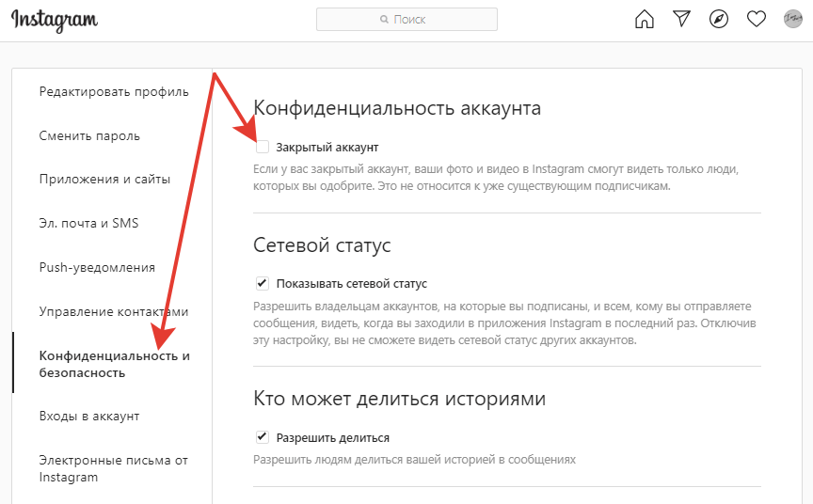Go to Сменить пароль section

(x=89, y=135)
